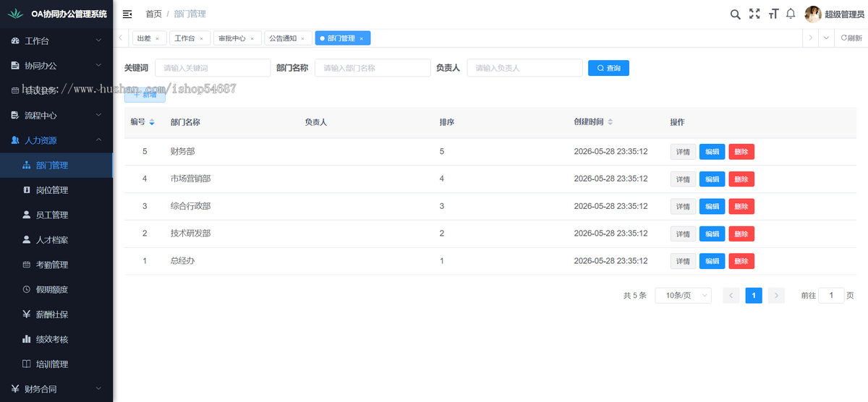Expand the 财务合同 sidebar menu
The image size is (868, 402).
56,389
